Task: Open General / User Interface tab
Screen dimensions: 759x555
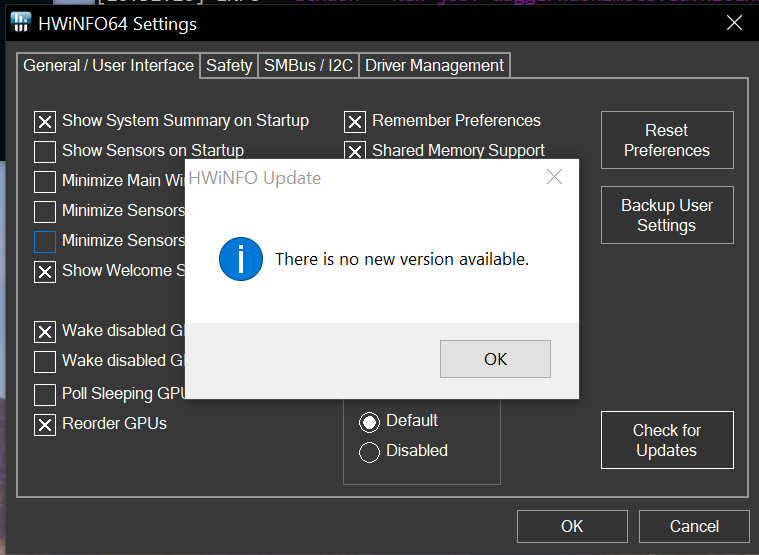Action: point(108,65)
